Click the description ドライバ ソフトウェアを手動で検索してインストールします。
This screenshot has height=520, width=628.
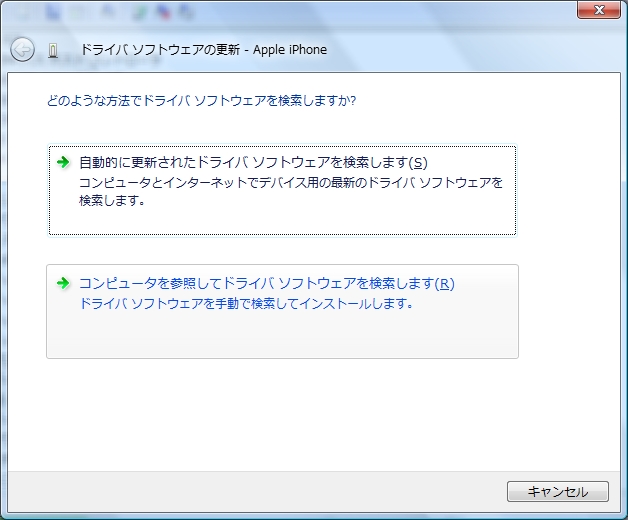pos(246,303)
